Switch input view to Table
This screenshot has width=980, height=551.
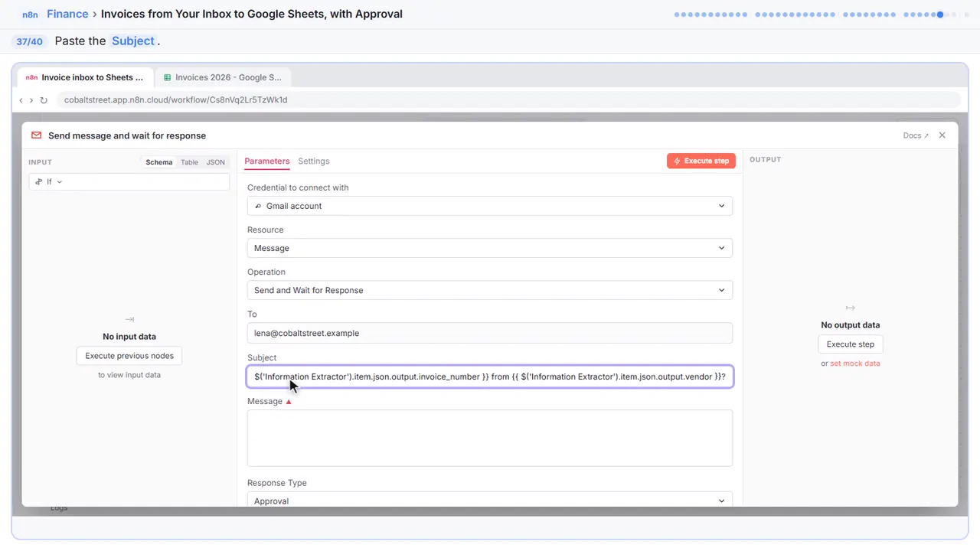(189, 162)
